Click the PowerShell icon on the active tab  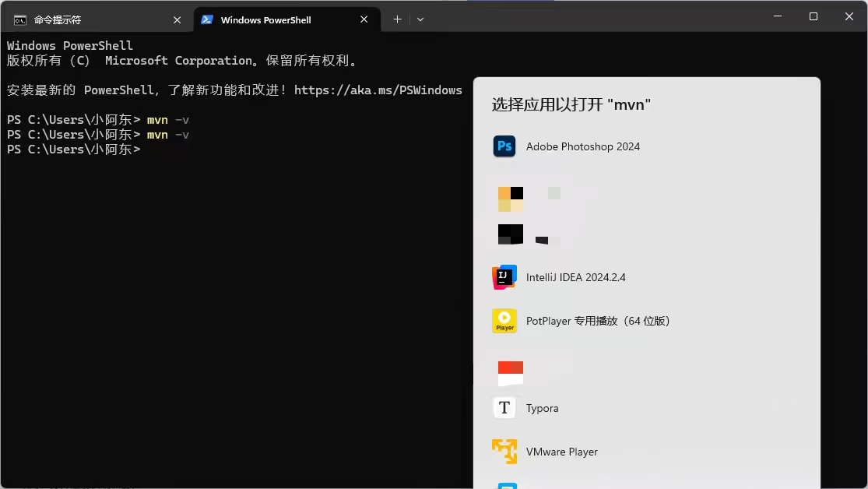[x=207, y=19]
